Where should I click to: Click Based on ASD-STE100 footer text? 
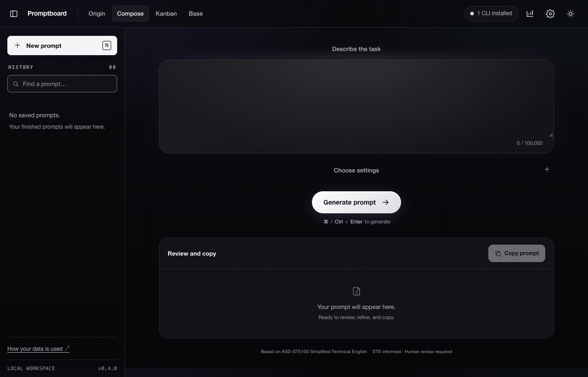pyautogui.click(x=314, y=351)
